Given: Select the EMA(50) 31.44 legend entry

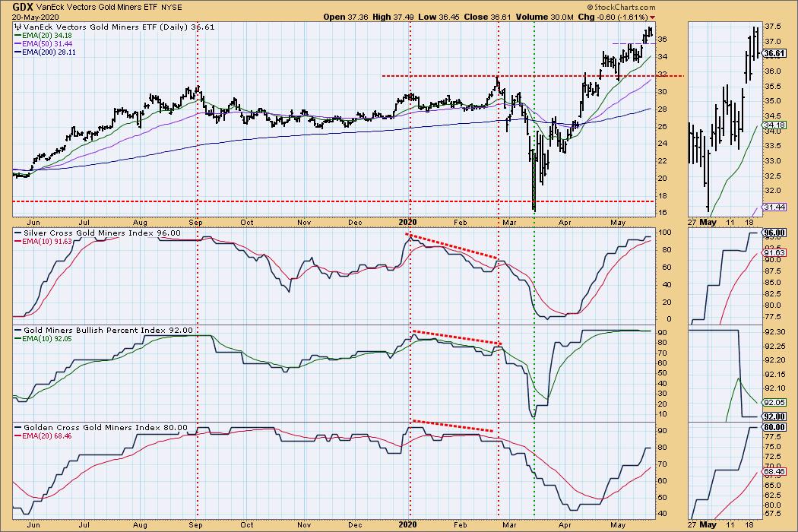Looking at the screenshot, I should point(43,44).
